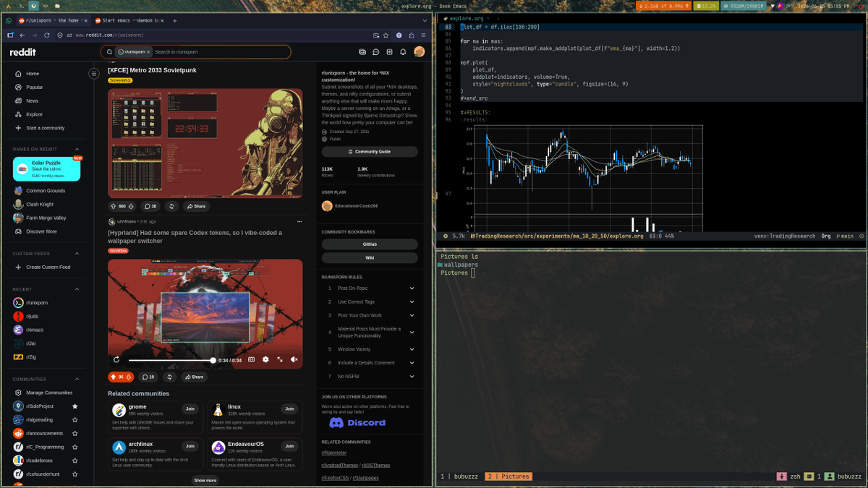Viewport: 868px width, 488px height.
Task: Open Reddit chat icon in header
Action: (x=375, y=52)
